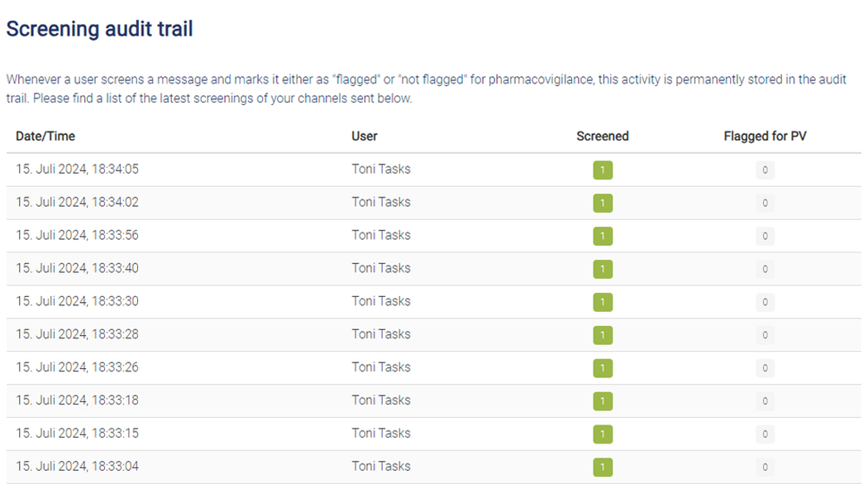
Task: Click the Screening audit trail heading
Action: coord(100,29)
